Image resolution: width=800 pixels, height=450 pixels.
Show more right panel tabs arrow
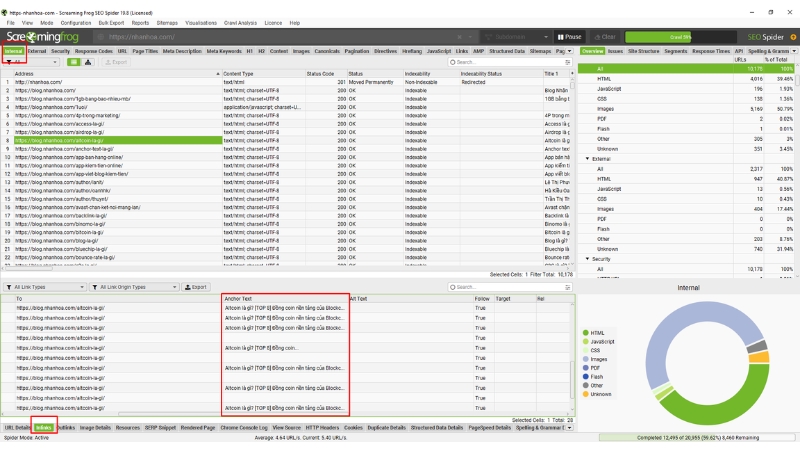tap(794, 51)
